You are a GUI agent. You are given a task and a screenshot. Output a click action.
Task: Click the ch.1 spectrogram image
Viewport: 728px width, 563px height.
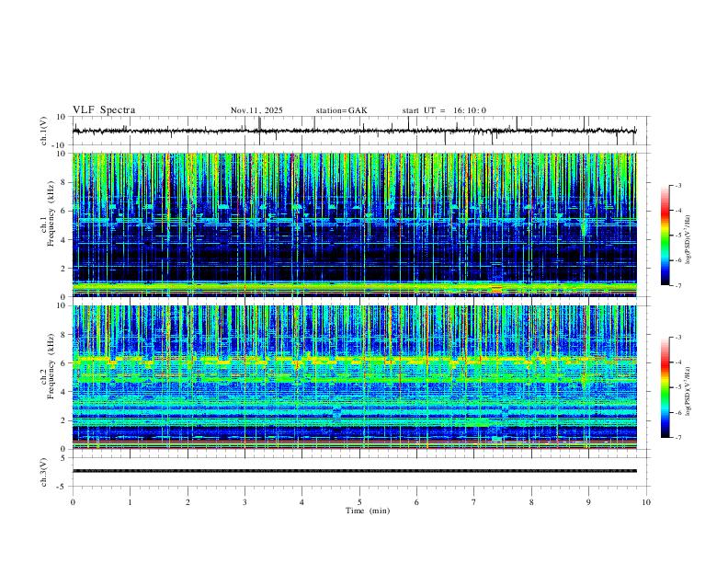coord(354,224)
